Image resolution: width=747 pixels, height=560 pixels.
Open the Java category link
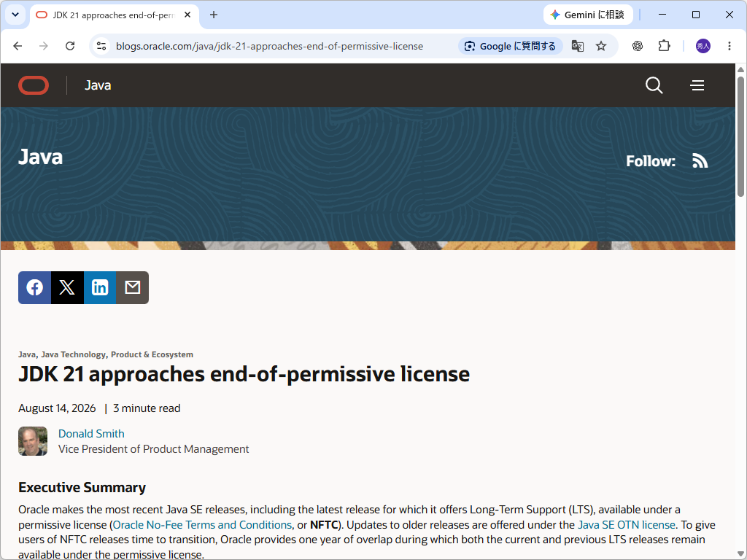(x=27, y=354)
